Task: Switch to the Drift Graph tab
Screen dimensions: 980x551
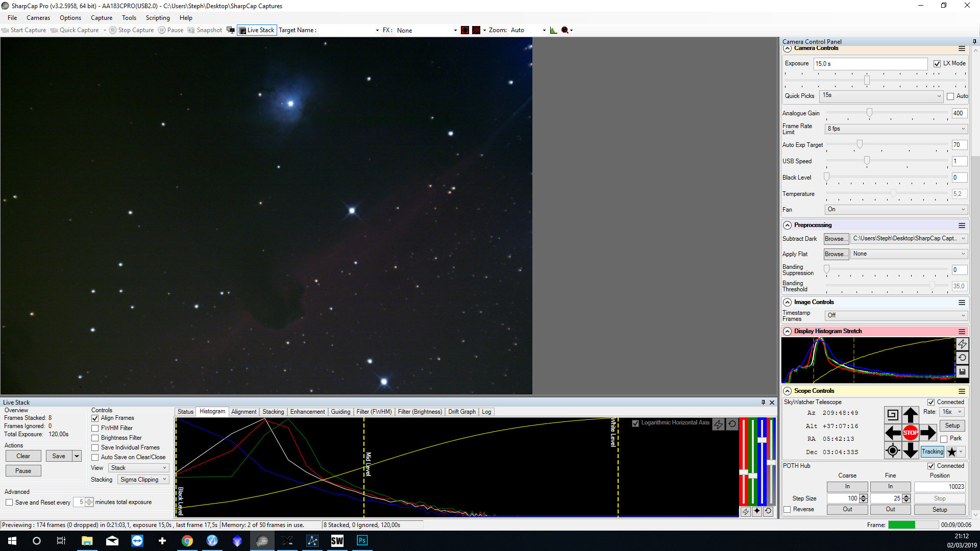Action: coord(461,412)
